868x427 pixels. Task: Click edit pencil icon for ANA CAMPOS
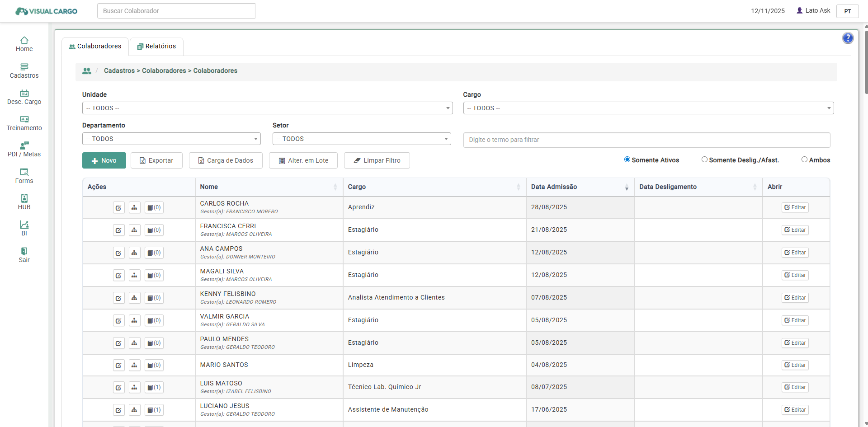(x=118, y=253)
